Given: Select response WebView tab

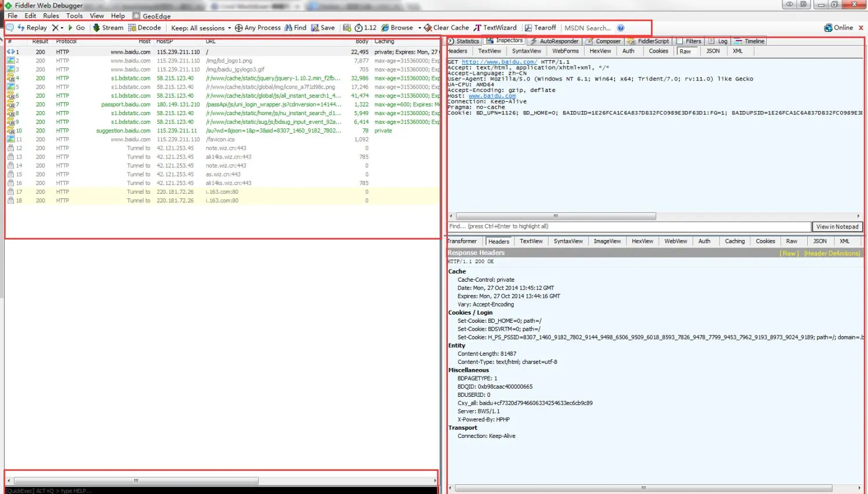Looking at the screenshot, I should coord(675,241).
